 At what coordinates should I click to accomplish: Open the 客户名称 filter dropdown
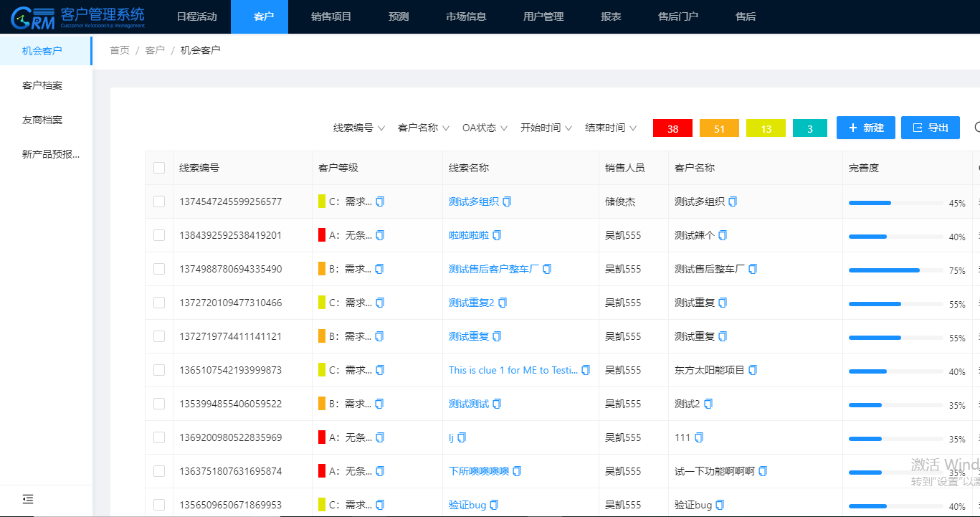(x=424, y=128)
